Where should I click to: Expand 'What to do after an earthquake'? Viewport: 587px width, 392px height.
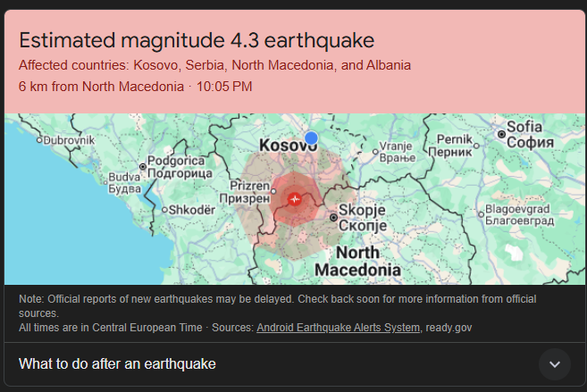(x=117, y=363)
